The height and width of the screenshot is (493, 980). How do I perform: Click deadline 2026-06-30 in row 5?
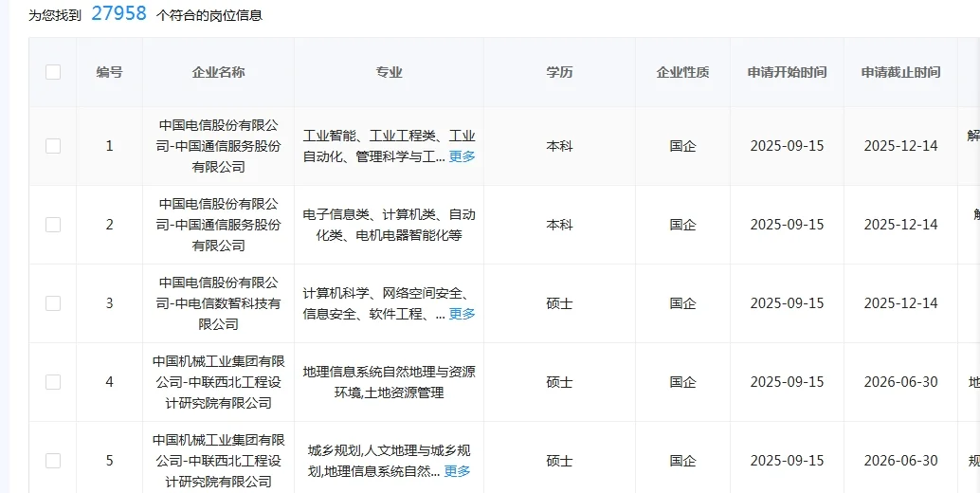click(900, 461)
